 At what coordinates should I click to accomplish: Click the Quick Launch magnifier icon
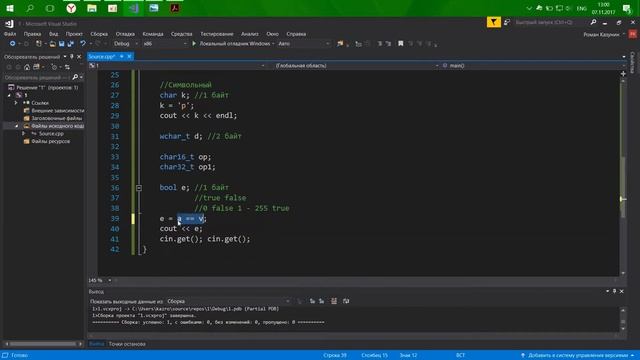[x=593, y=22]
